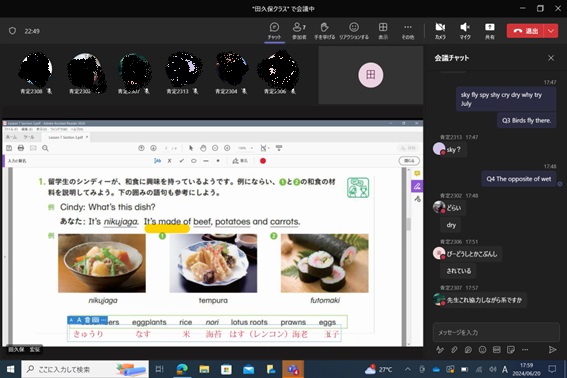Select participant avatar 青定2308
Image resolution: width=567 pixels, height=378 pixels.
tap(36, 69)
